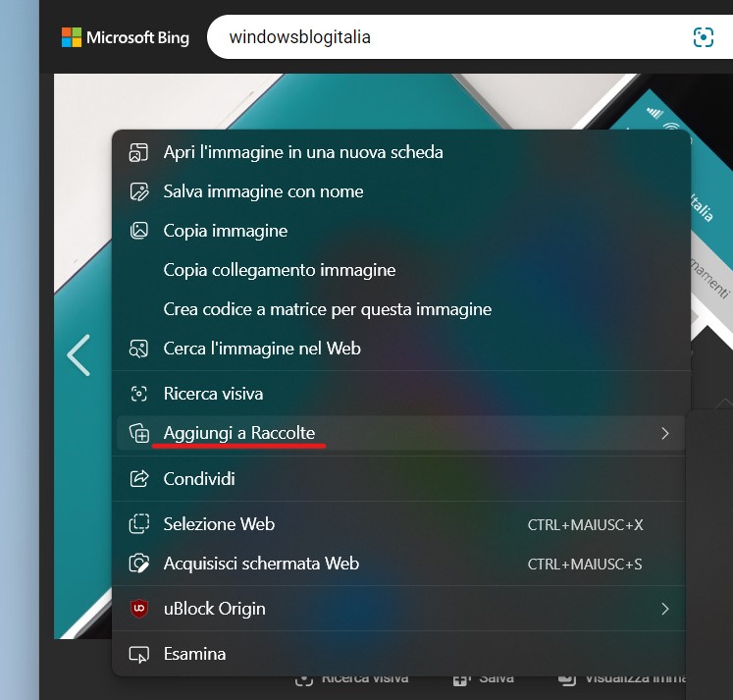Expand uBlock Origin submenu chevron

(665, 609)
